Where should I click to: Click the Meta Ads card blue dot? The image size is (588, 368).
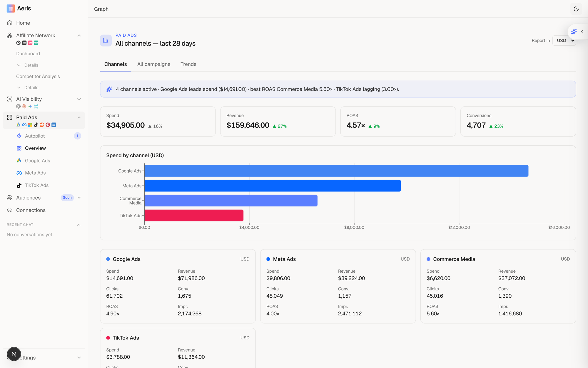pos(268,259)
